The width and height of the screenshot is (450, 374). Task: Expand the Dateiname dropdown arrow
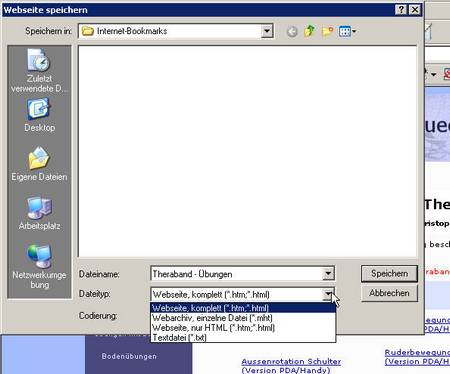tap(328, 274)
